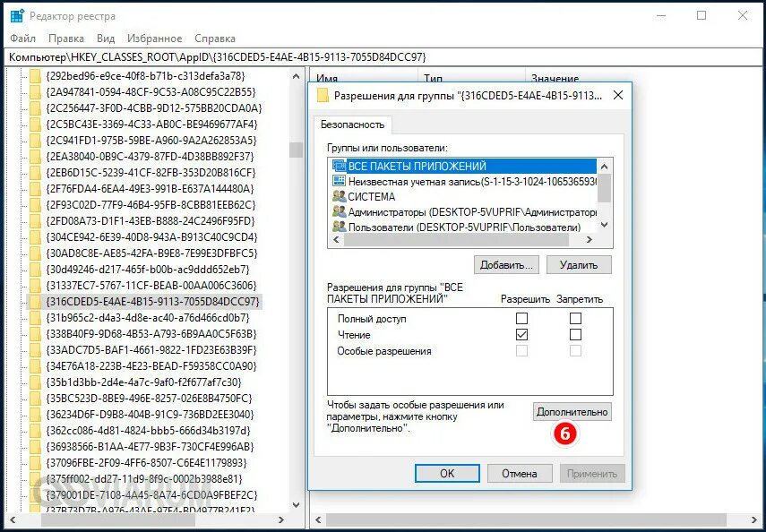Click up arrow of the tree pane scrollbar
The height and width of the screenshot is (532, 766).
click(296, 77)
